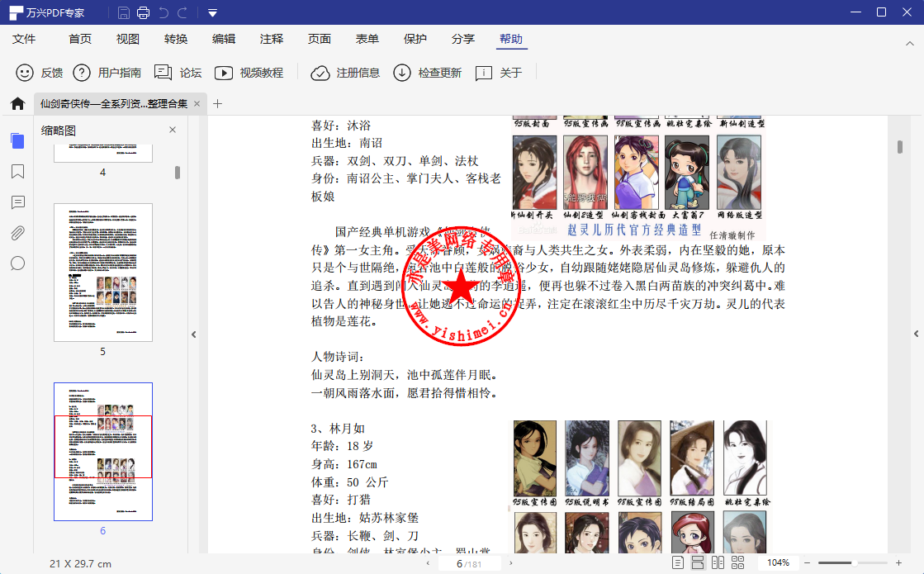Select the page 5 thumbnail
924x574 pixels.
click(103, 273)
